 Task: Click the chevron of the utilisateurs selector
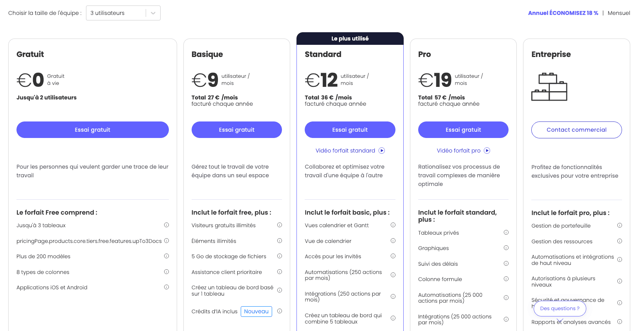click(x=153, y=13)
